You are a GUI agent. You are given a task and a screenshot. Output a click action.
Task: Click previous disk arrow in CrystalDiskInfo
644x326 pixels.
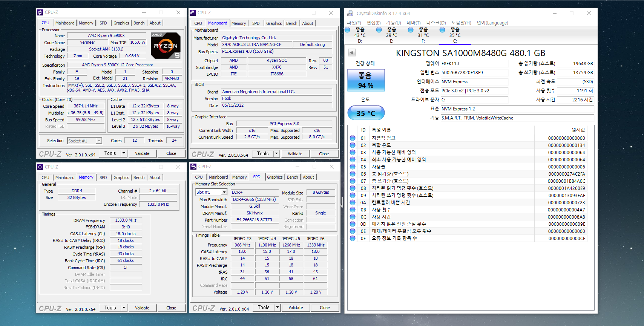point(352,53)
